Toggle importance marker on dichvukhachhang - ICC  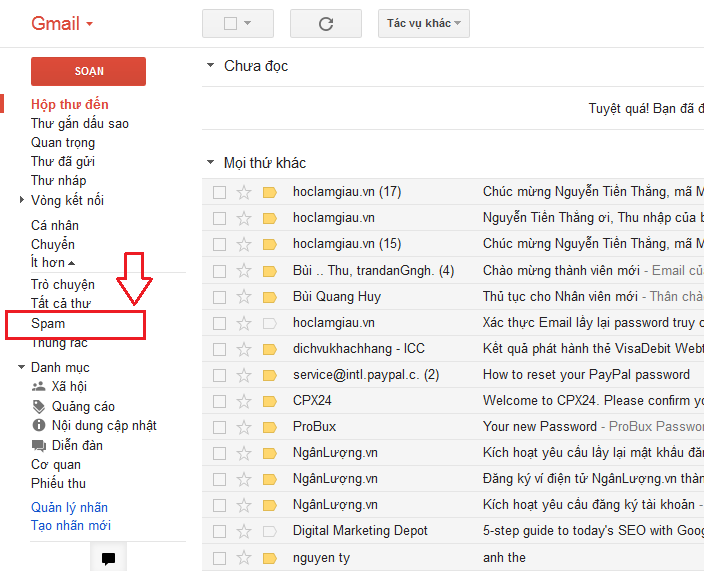click(x=269, y=349)
